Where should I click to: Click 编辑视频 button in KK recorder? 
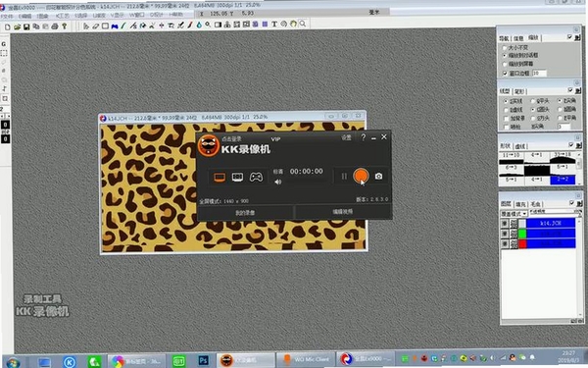343,212
